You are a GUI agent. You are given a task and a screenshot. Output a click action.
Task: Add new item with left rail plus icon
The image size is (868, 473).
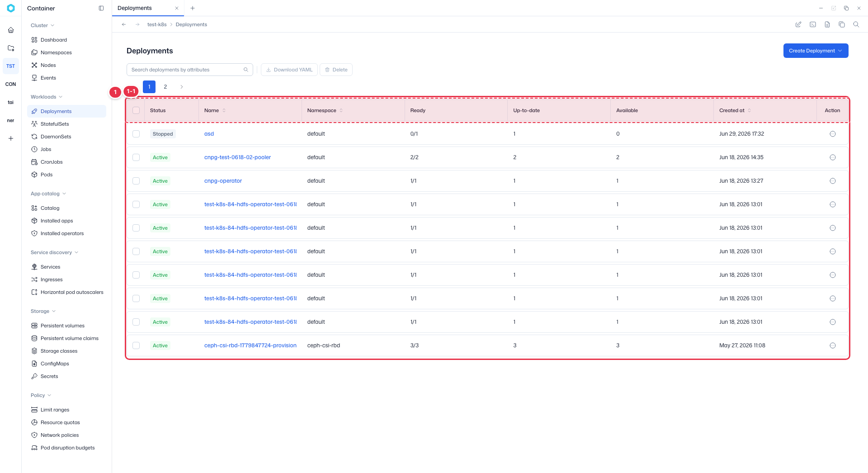click(x=11, y=138)
